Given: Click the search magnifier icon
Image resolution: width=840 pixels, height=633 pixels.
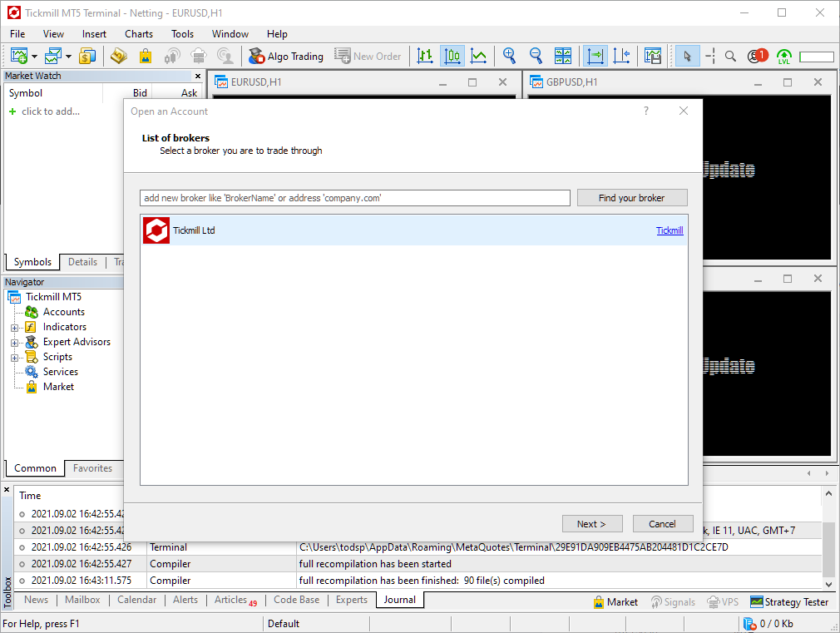Looking at the screenshot, I should pos(730,56).
